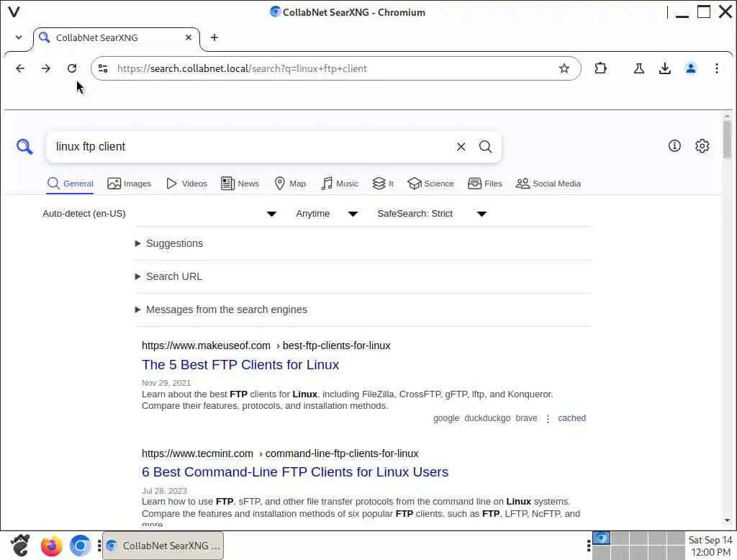Open makeuseof result three-dot options
Image resolution: width=737 pixels, height=560 pixels.
[x=548, y=418]
